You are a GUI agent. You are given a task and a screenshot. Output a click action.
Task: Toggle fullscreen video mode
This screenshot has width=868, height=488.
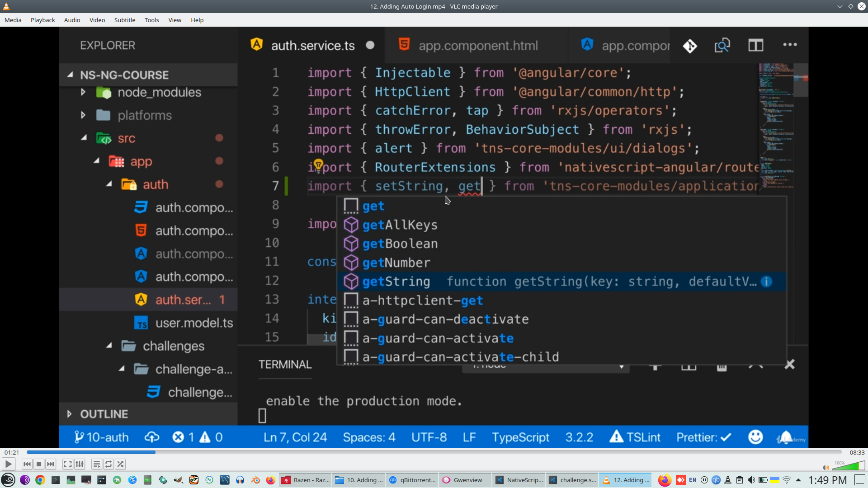(x=68, y=464)
